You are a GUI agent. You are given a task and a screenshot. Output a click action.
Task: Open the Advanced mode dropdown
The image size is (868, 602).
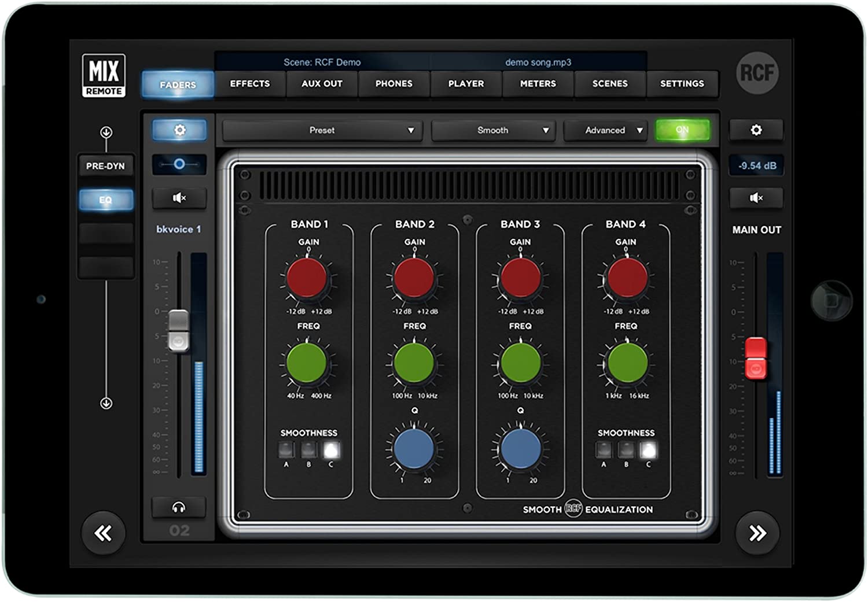(605, 131)
